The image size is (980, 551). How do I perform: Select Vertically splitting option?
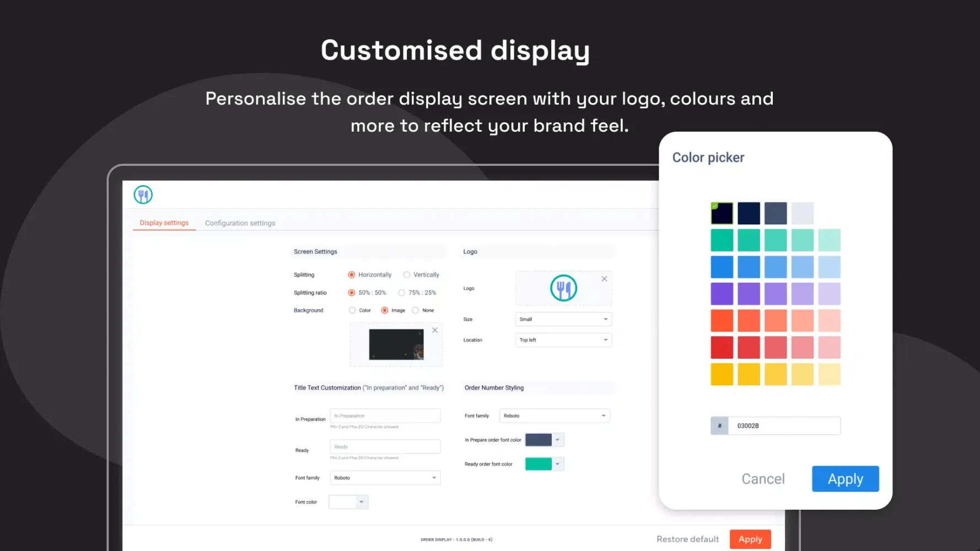click(407, 274)
